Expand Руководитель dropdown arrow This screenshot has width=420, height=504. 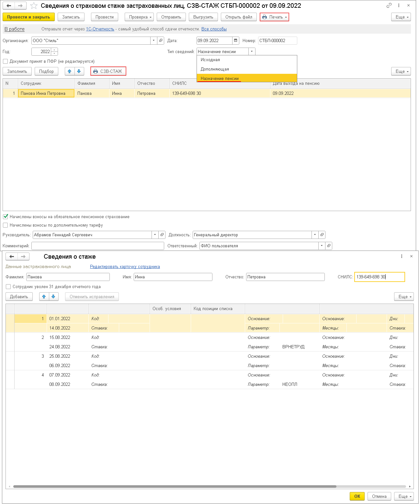click(x=155, y=235)
